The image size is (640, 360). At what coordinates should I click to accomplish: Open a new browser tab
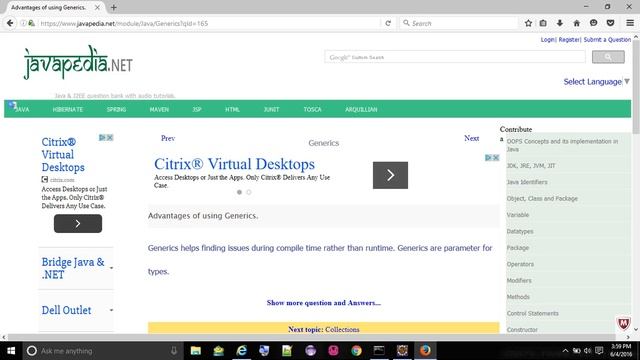[113, 7]
